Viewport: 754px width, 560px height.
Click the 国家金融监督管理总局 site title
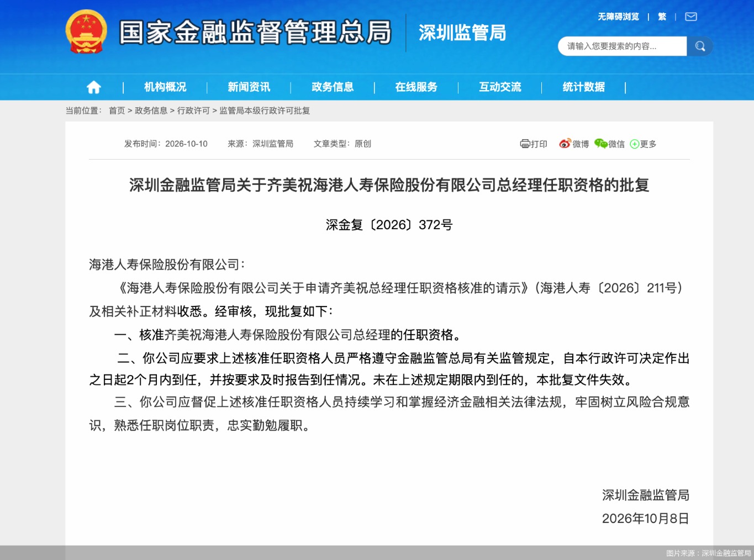pos(255,32)
